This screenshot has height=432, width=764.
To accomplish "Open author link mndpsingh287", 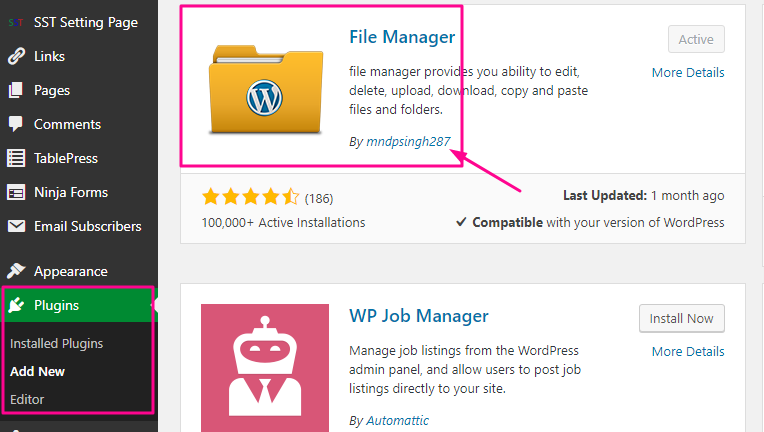I will point(408,142).
